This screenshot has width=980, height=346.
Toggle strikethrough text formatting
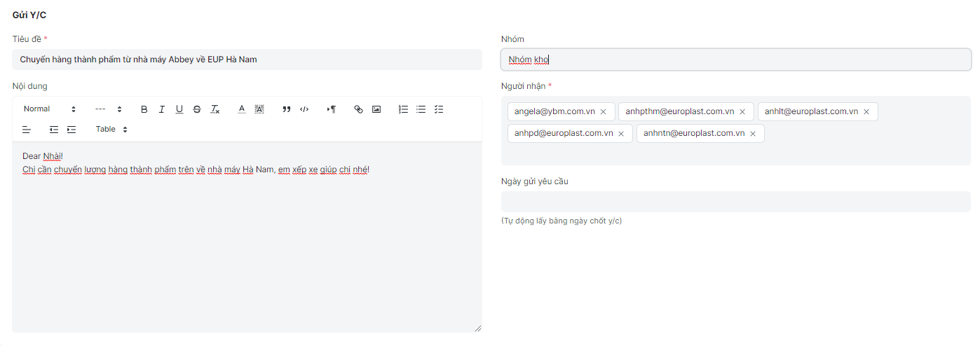[x=196, y=109]
